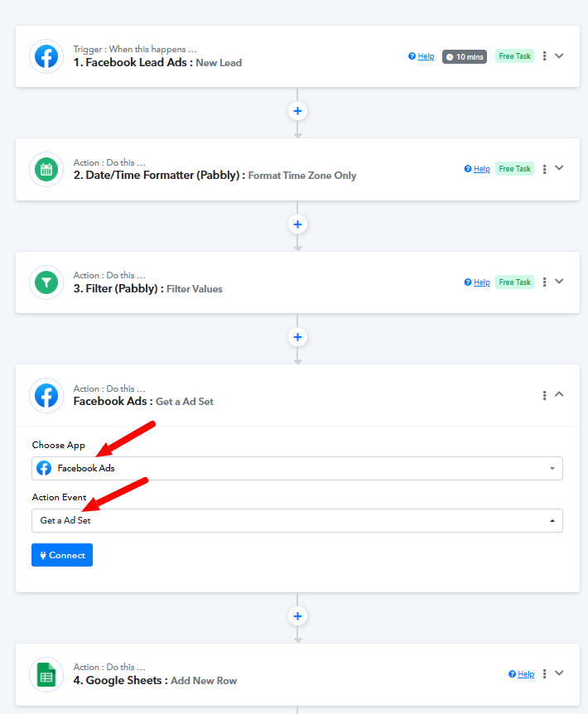Expand the Filter (Pabbly) step

click(559, 282)
